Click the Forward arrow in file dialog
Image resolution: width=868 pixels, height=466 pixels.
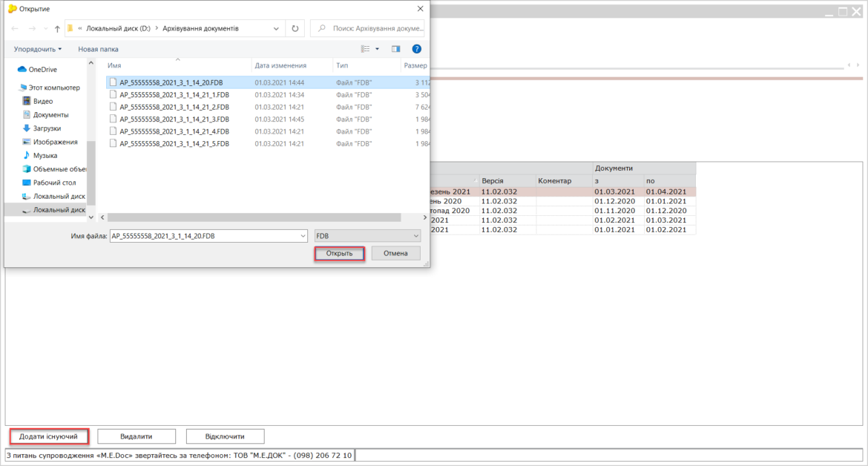32,28
